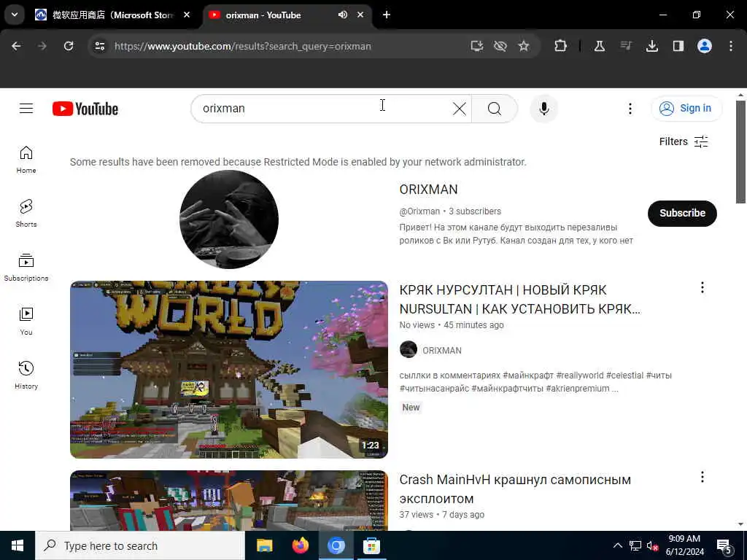This screenshot has height=560, width=747.
Task: Open the Filters options
Action: (684, 141)
